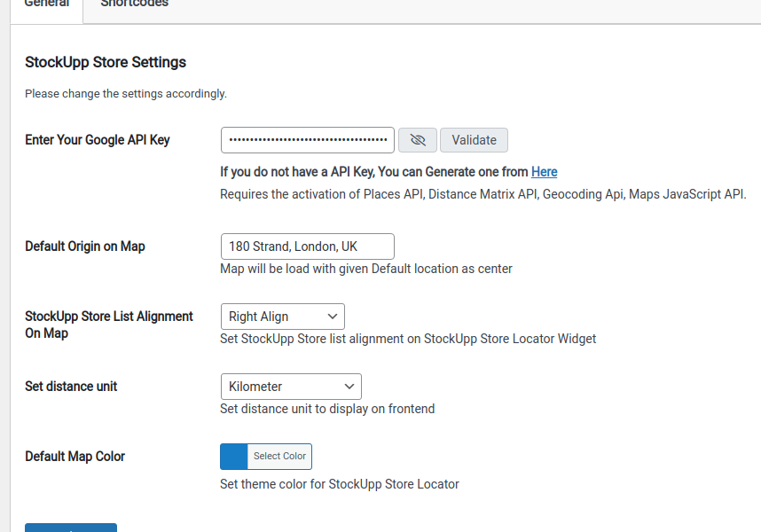The height and width of the screenshot is (532, 761).
Task: Toggle API key visibility eye icon
Action: click(418, 140)
